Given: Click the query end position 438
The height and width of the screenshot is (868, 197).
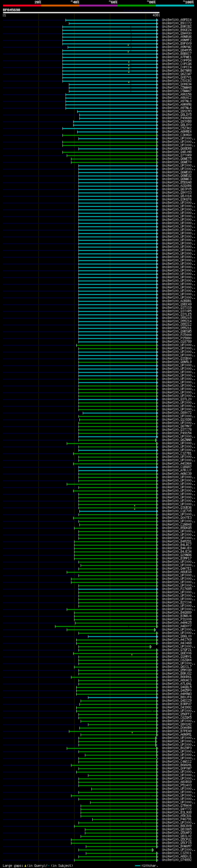Looking at the screenshot, I should (x=155, y=15).
